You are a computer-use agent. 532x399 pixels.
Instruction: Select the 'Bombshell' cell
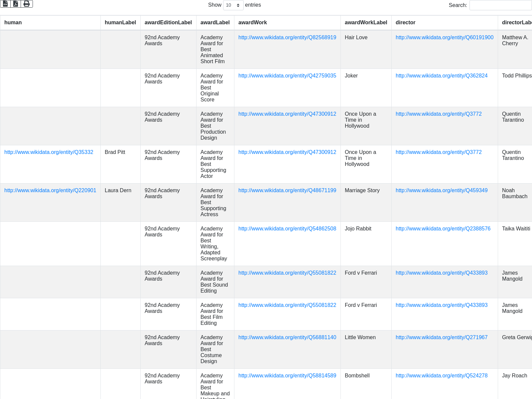[366, 384]
